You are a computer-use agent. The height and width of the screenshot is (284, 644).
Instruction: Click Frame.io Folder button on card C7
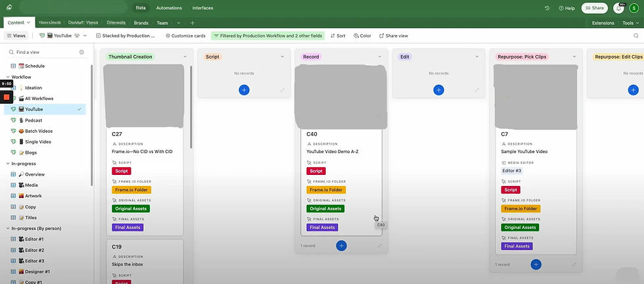coord(520,208)
